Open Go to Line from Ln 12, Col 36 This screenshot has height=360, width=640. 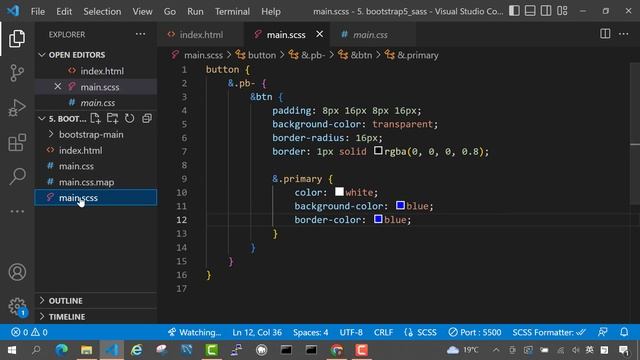[257, 332]
